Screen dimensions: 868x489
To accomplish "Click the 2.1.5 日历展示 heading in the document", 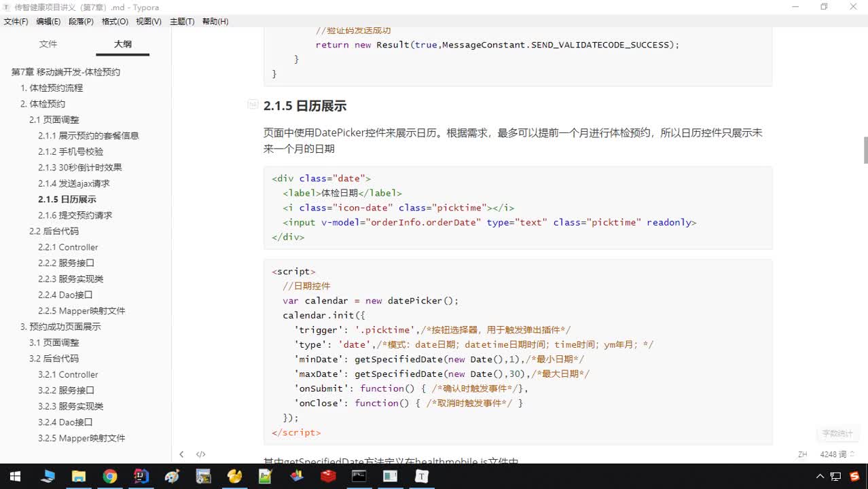I will tap(305, 106).
